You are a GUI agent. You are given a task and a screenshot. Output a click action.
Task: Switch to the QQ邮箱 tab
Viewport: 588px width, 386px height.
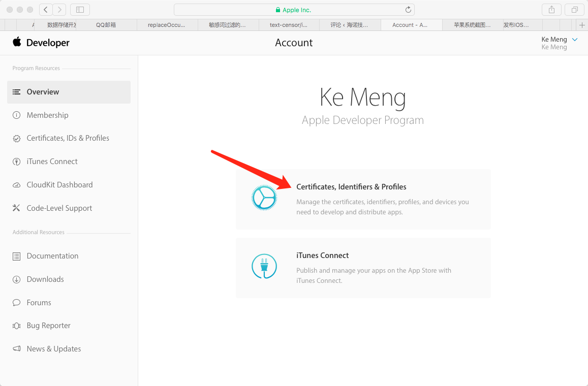tap(106, 25)
